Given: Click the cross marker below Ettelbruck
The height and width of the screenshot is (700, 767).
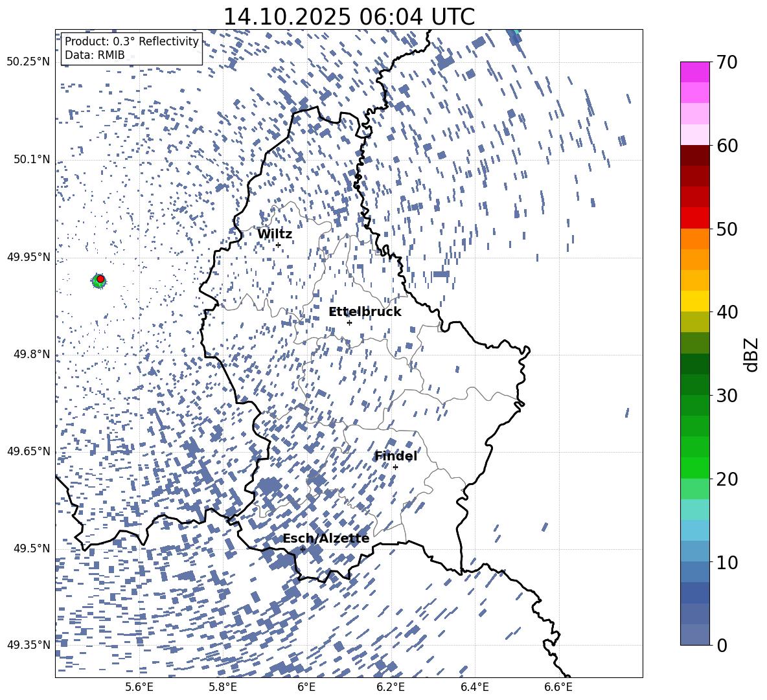Looking at the screenshot, I should 349,322.
